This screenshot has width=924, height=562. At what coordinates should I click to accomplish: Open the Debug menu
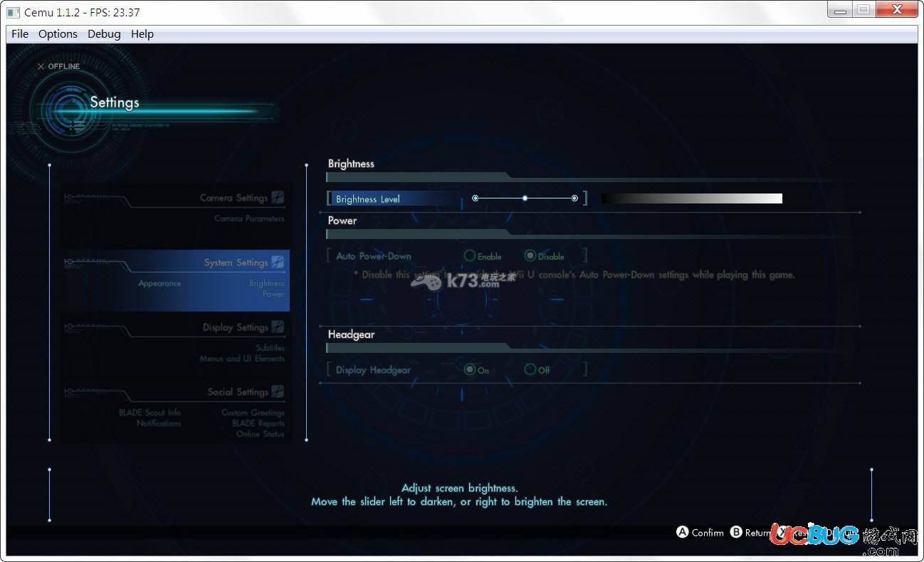104,33
